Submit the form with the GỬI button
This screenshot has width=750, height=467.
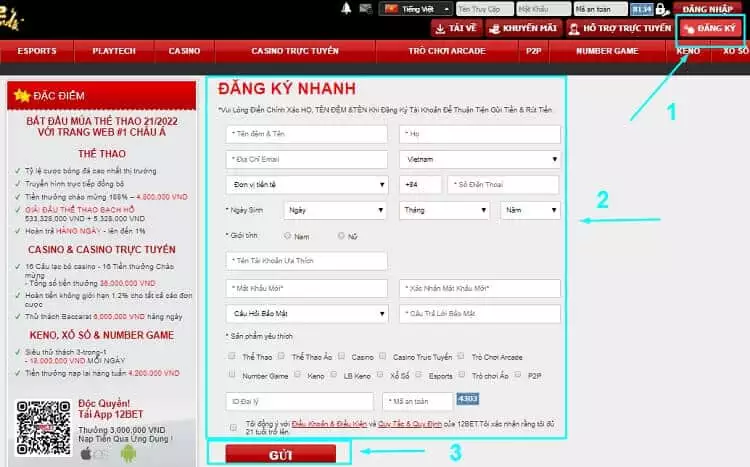tap(281, 455)
